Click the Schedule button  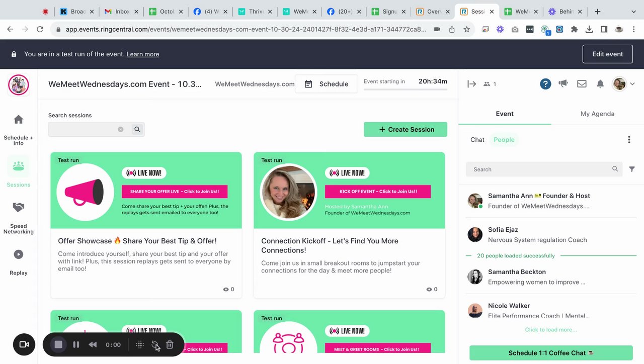pos(327,84)
